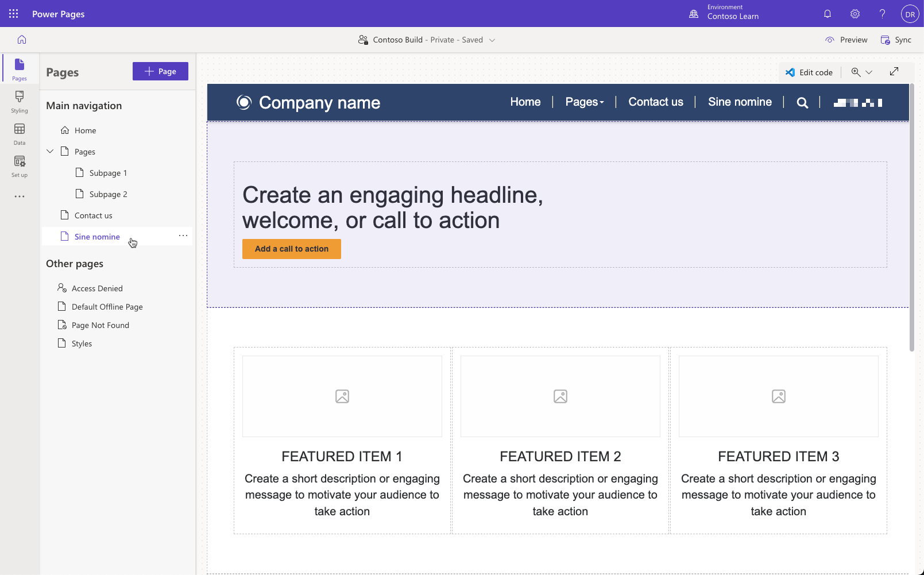The width and height of the screenshot is (924, 575).
Task: Open the Pages dropdown in the site navigation
Action: [584, 102]
